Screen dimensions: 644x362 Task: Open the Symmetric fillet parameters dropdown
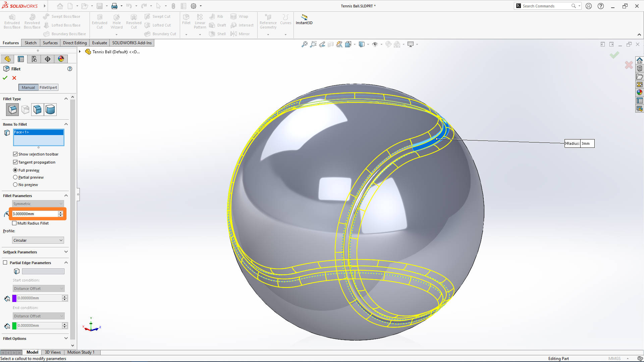38,203
